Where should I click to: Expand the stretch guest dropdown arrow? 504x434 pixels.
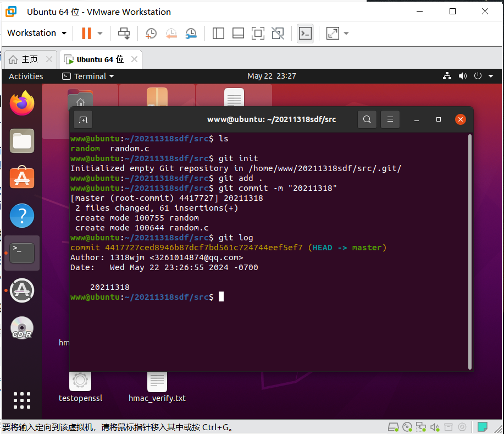[x=346, y=33]
